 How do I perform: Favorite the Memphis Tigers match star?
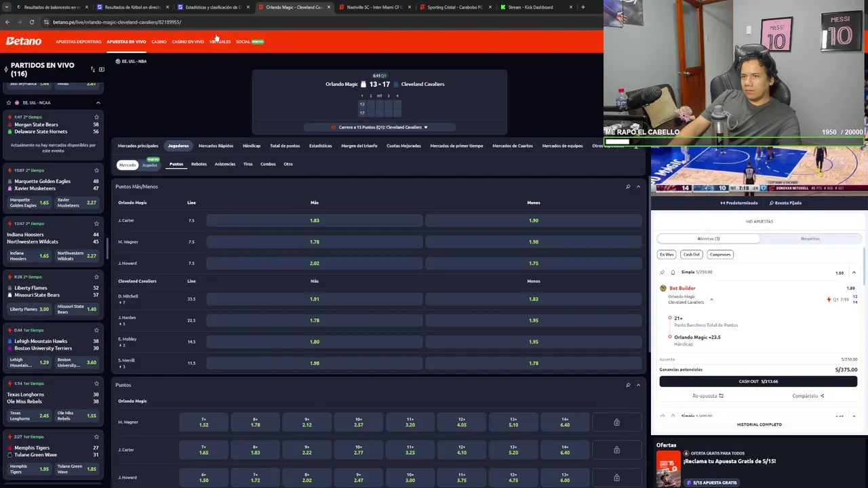tap(96, 436)
